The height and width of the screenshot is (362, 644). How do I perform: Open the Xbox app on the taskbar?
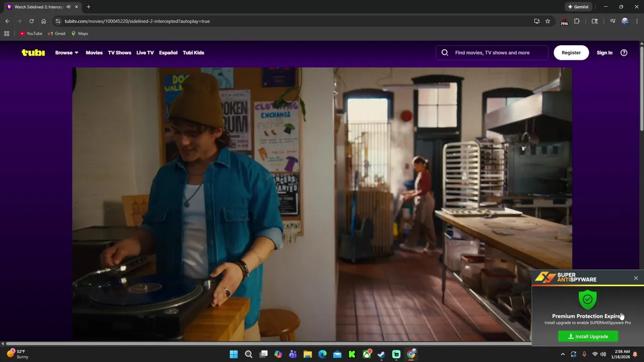tap(367, 354)
